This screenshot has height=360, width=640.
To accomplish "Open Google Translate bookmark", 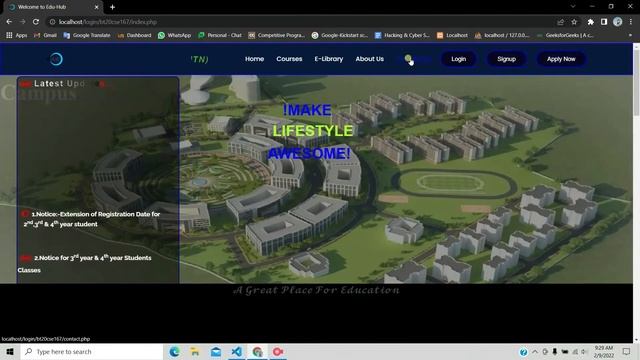I will coord(87,36).
